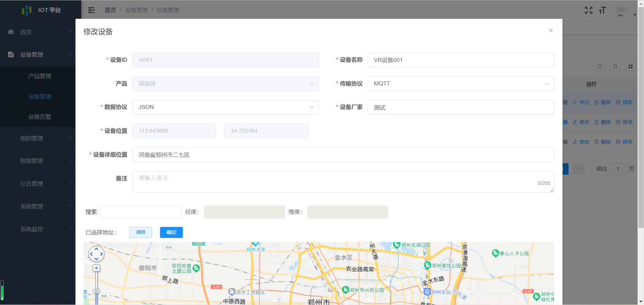Click the 郑州高铁公园 map marker
This screenshot has width=644, height=305.
point(427,265)
